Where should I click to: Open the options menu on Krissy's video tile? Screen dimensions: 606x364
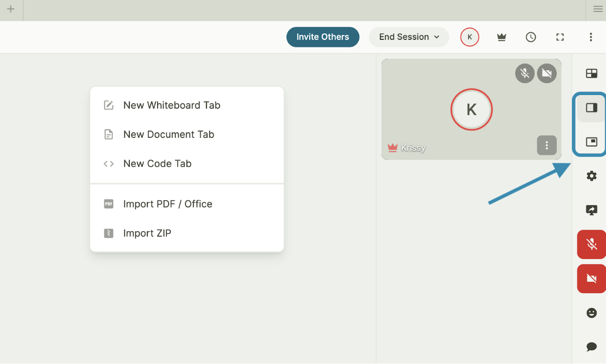(x=547, y=146)
